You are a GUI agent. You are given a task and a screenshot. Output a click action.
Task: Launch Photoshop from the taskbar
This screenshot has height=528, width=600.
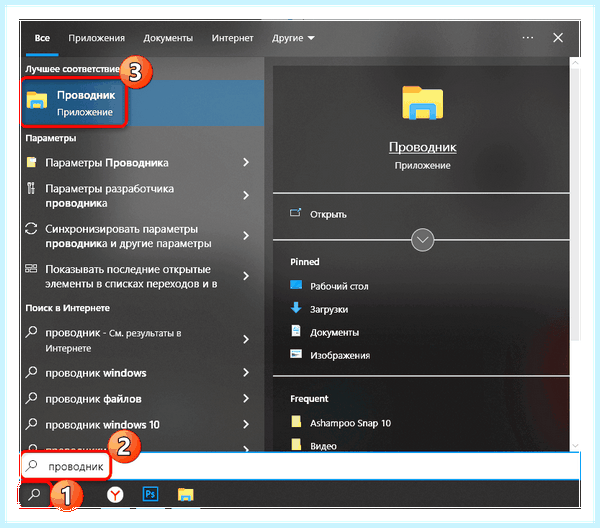(150, 494)
